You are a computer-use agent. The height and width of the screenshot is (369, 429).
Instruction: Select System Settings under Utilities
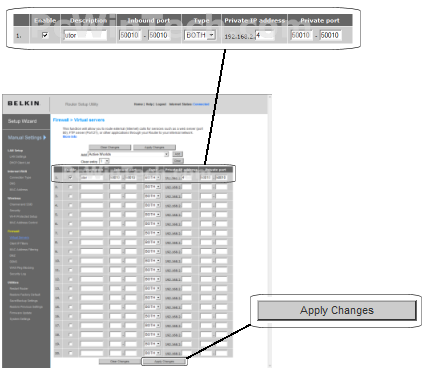20,319
